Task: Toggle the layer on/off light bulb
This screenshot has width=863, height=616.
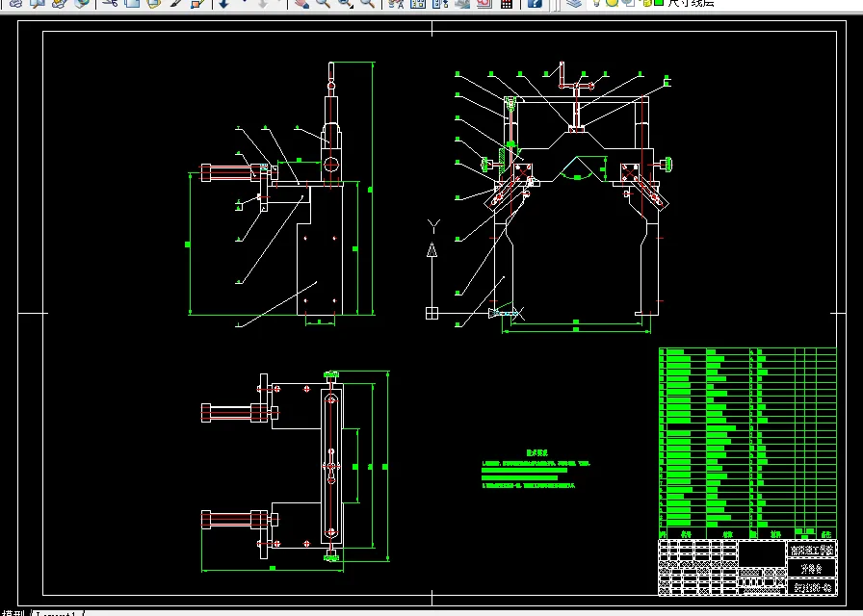Action: coord(597,3)
